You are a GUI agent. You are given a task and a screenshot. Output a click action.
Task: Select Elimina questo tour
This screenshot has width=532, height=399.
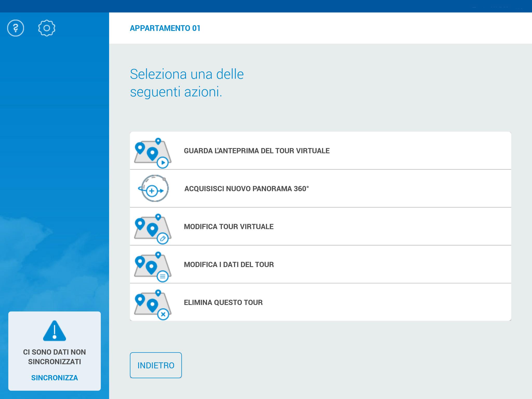point(321,302)
